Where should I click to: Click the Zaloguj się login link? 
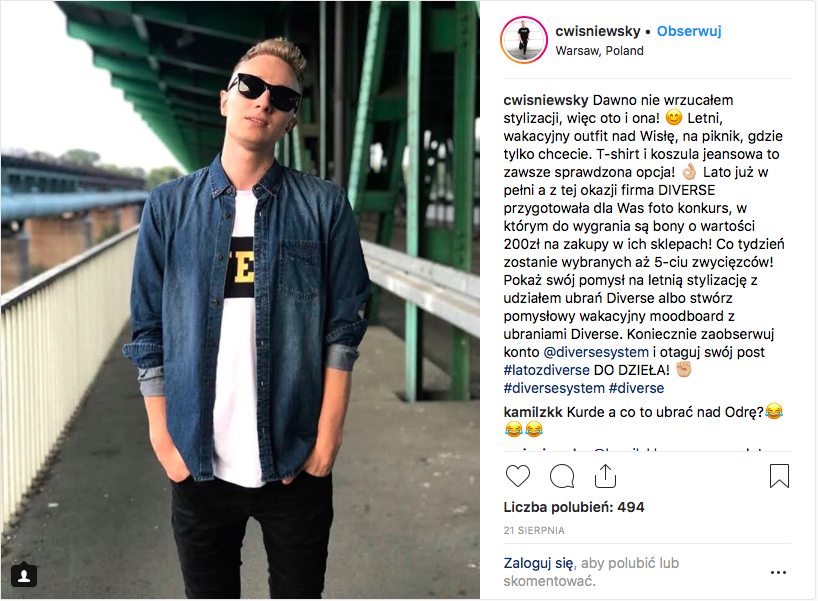coord(538,563)
